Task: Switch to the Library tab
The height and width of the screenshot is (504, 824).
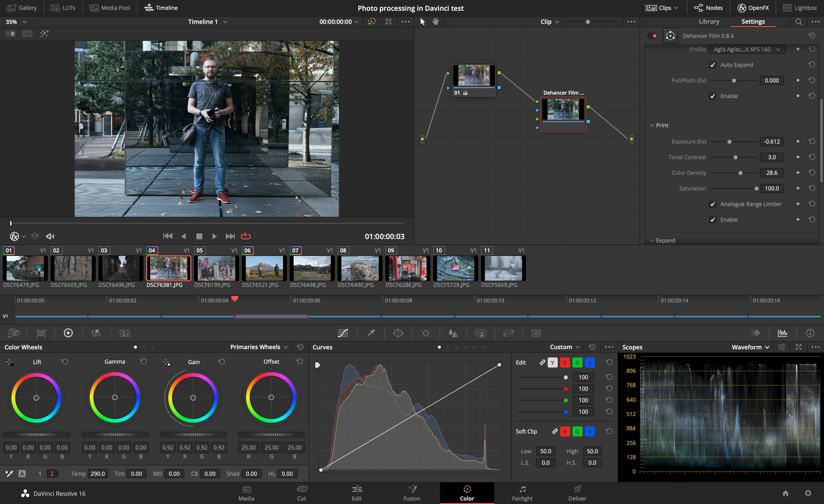Action: [x=709, y=21]
